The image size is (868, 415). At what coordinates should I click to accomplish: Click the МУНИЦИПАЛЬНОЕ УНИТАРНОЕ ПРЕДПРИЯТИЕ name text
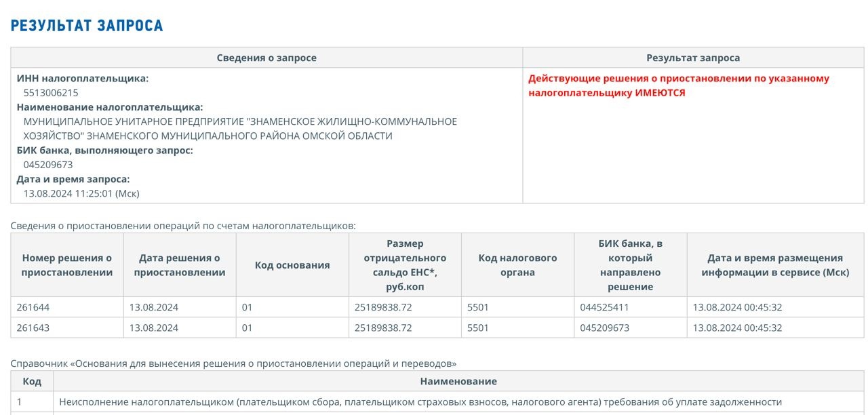[x=240, y=129]
